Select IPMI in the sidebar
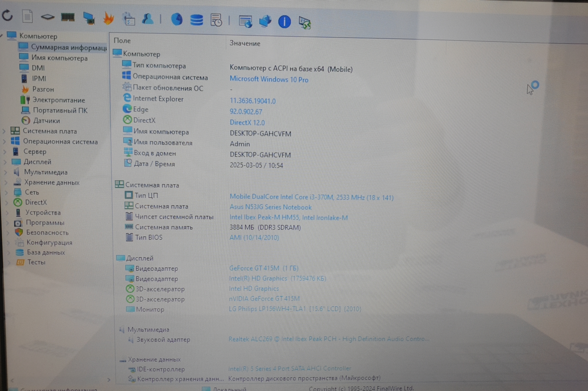The height and width of the screenshot is (391, 588). [x=39, y=79]
